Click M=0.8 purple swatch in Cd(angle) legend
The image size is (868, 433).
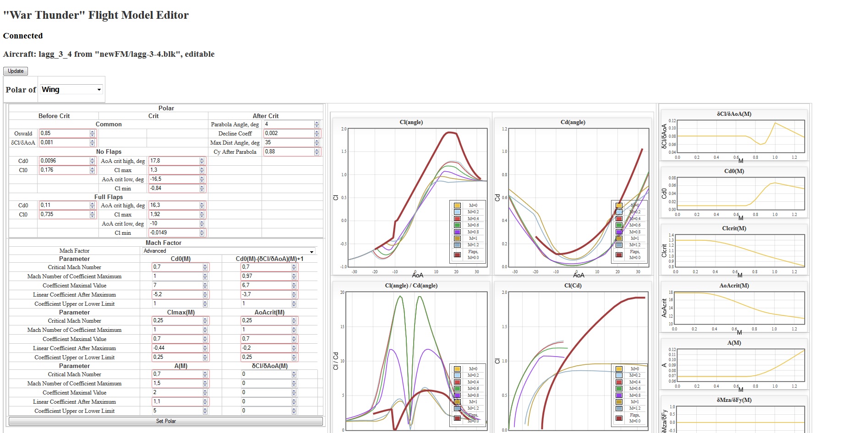click(x=619, y=232)
